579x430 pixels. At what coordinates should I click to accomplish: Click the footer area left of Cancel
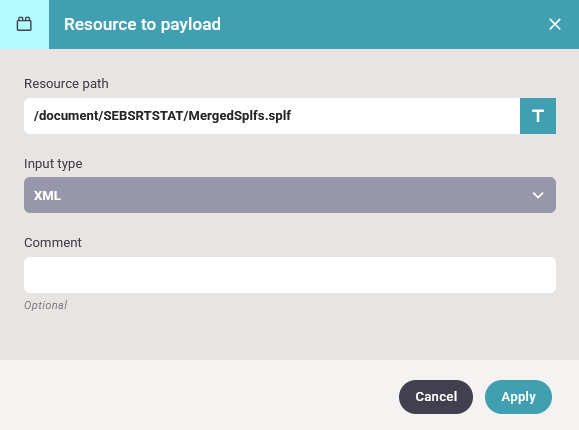(x=199, y=395)
